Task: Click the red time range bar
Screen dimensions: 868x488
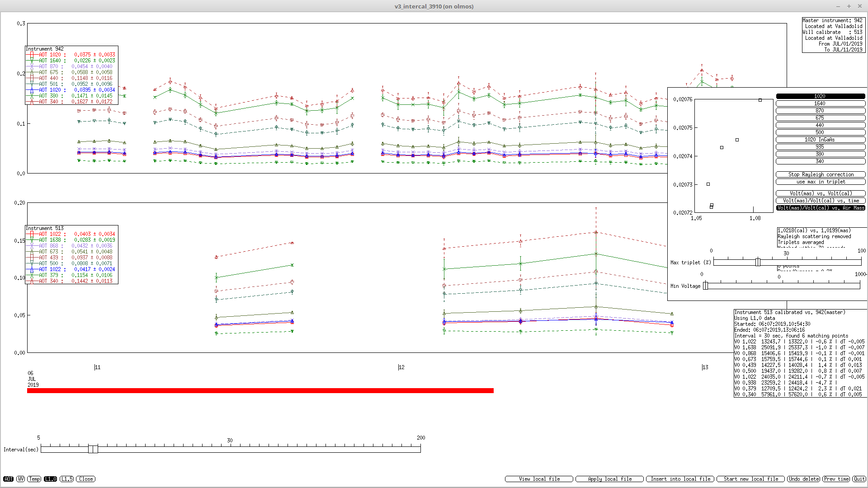Action: (260, 390)
